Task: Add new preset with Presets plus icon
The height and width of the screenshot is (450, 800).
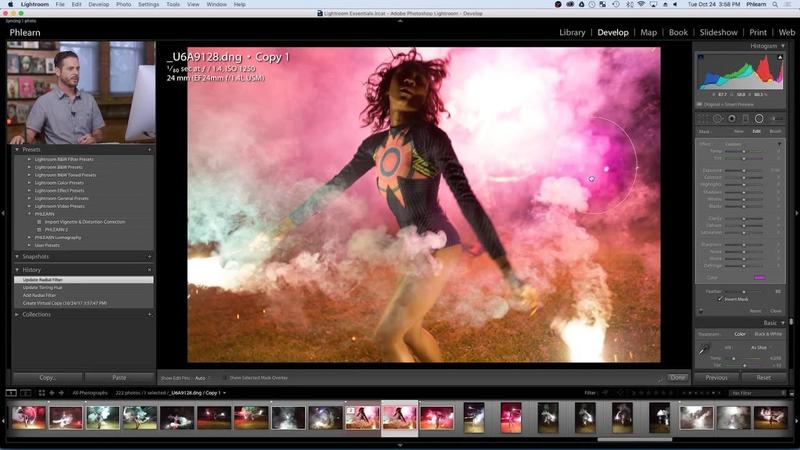Action: (x=149, y=149)
